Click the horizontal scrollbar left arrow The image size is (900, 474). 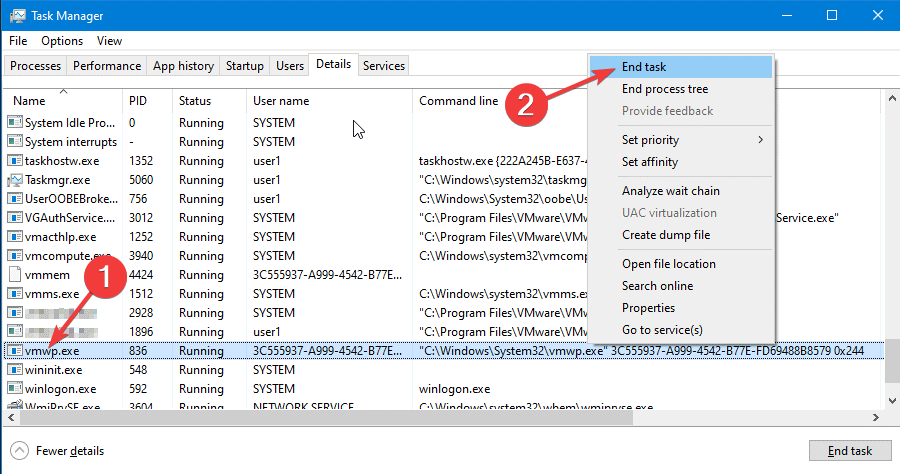tap(11, 418)
